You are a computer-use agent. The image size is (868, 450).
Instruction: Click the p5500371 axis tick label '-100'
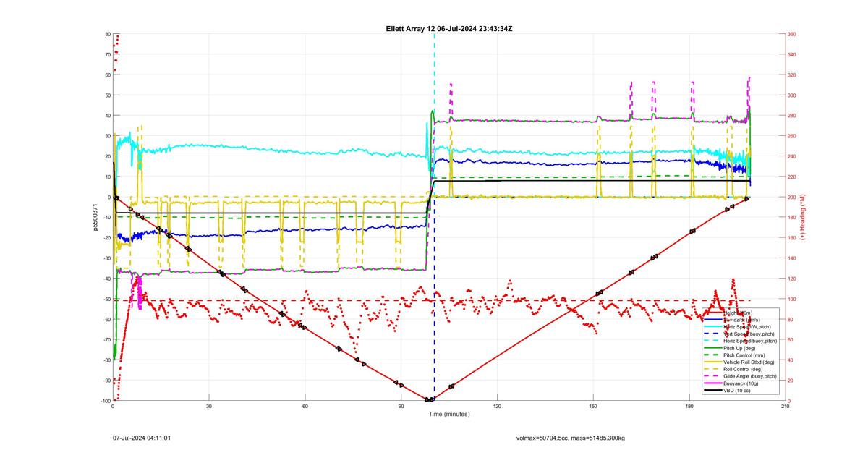click(x=104, y=401)
